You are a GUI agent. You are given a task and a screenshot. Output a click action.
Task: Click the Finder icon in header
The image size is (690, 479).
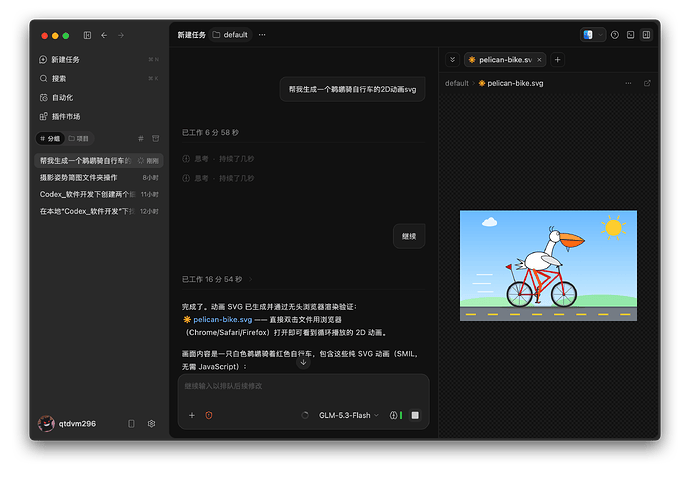pos(588,35)
